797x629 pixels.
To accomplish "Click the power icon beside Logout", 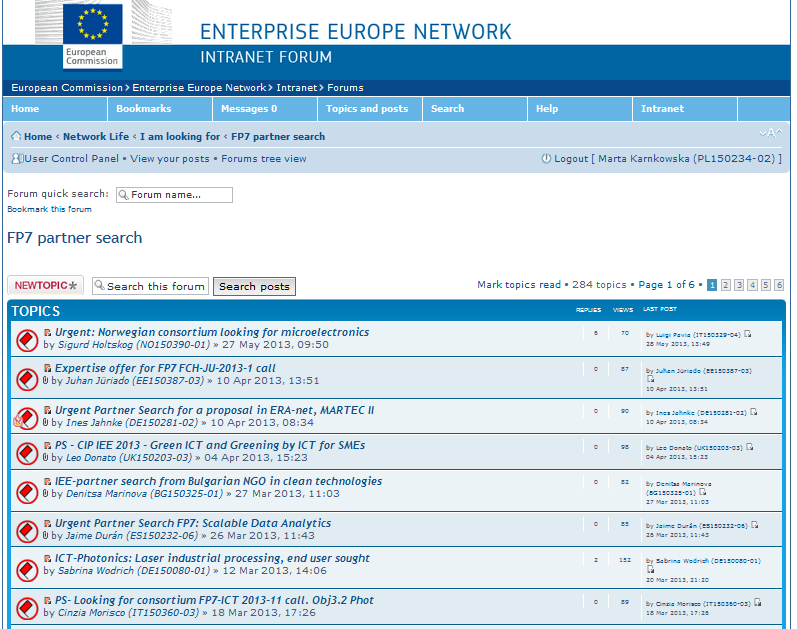I will coord(546,159).
